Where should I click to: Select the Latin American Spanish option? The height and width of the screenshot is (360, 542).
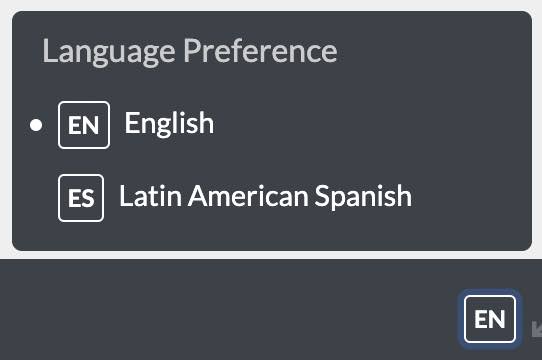pos(235,198)
